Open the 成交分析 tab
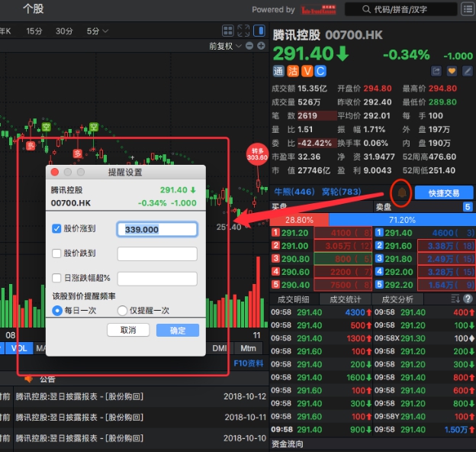Image resolution: width=476 pixels, height=452 pixels. (x=397, y=299)
